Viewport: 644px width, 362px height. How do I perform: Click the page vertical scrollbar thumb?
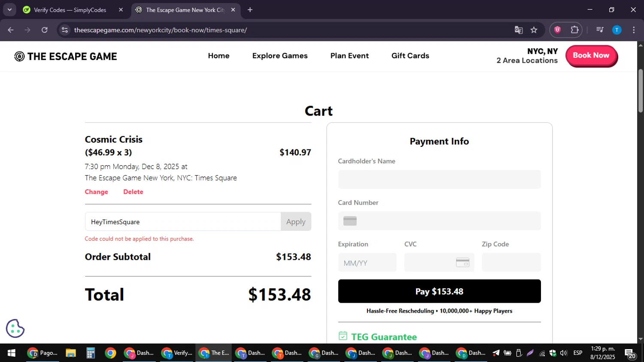(x=641, y=90)
